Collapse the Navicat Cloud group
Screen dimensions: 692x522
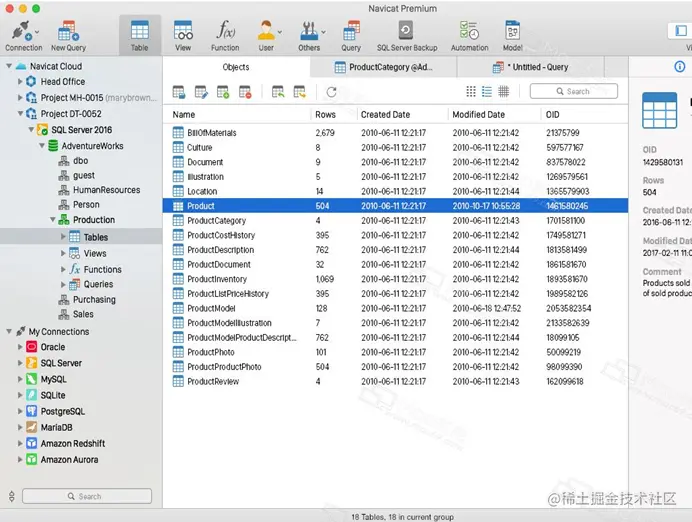8,66
